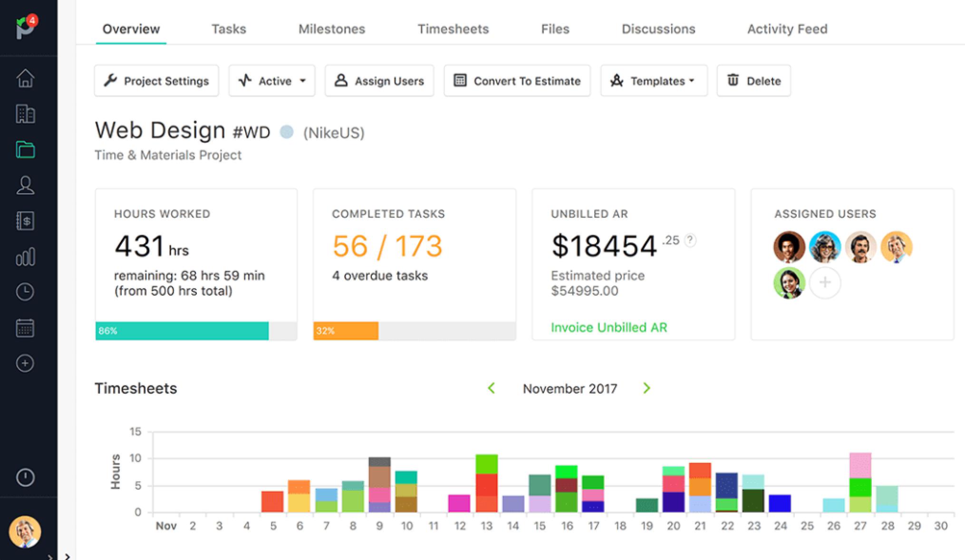The height and width of the screenshot is (560, 965).
Task: Click the circled plus quick-add icon
Action: point(25,364)
